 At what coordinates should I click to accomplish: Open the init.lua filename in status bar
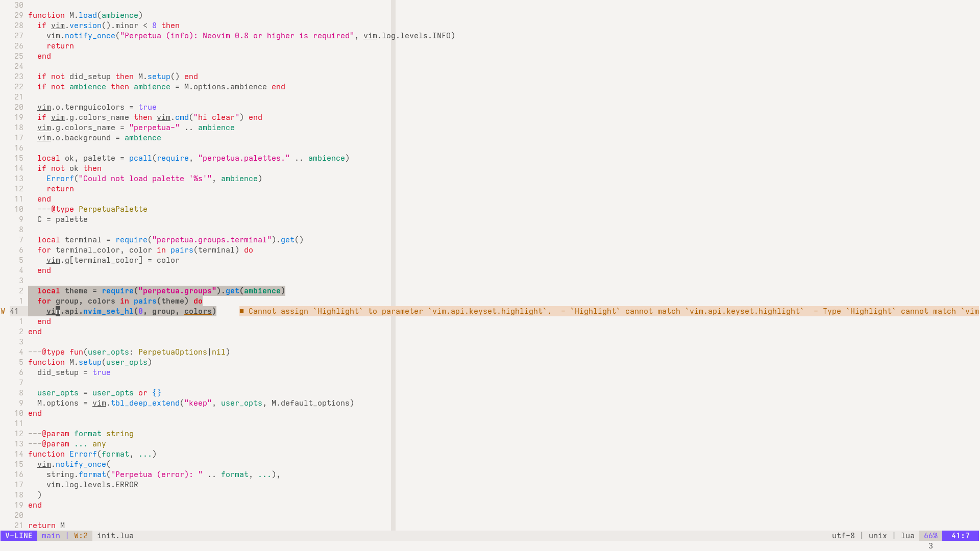point(114,536)
